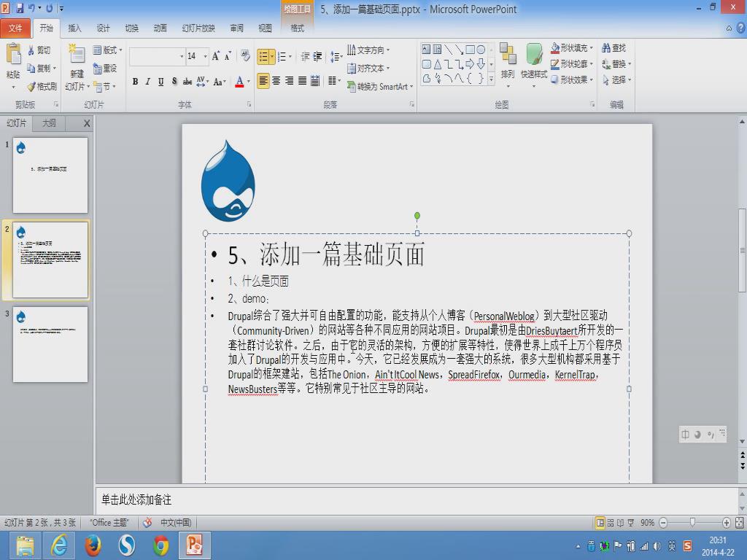Click the Save icon in quick access toolbar

20,8
